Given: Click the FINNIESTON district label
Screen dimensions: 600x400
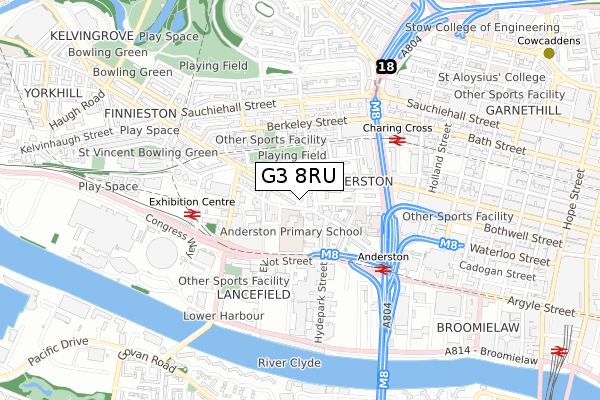Looking at the screenshot, I should coord(140,113).
